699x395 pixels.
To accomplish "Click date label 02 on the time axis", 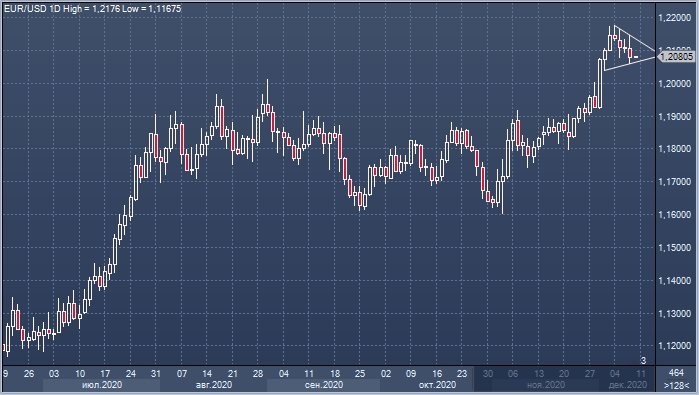I will click(x=386, y=374).
